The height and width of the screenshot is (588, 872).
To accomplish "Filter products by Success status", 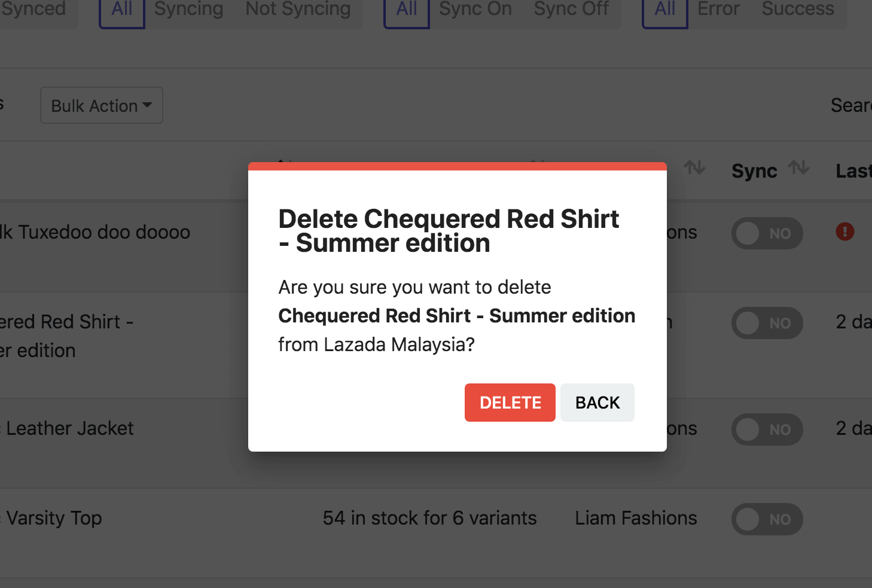I will (x=798, y=10).
